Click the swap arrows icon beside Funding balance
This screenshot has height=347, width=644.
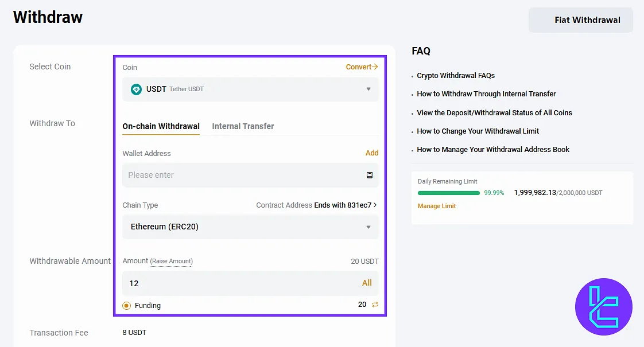click(x=375, y=305)
